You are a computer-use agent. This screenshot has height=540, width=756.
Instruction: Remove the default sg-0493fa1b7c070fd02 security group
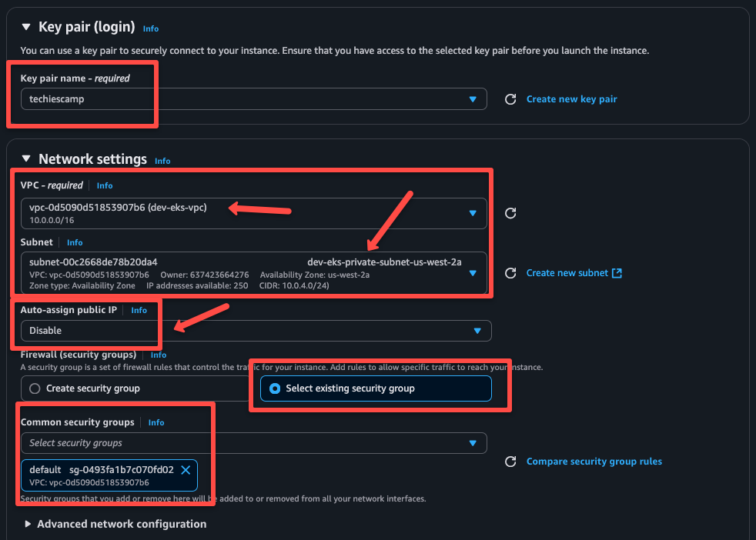[x=184, y=470]
